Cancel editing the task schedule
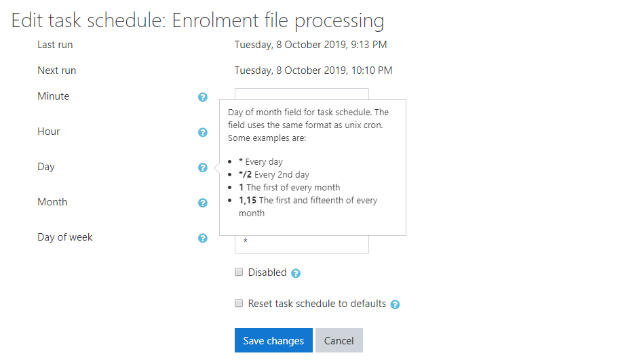The height and width of the screenshot is (364, 635). (339, 341)
